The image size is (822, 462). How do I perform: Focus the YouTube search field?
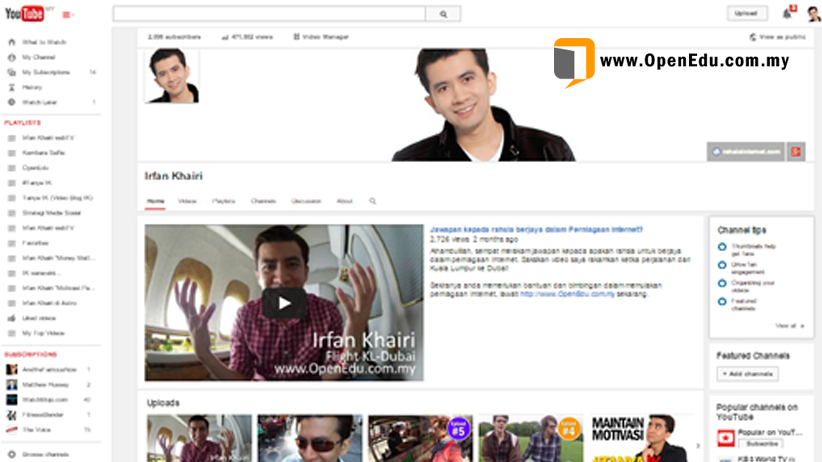tap(269, 14)
